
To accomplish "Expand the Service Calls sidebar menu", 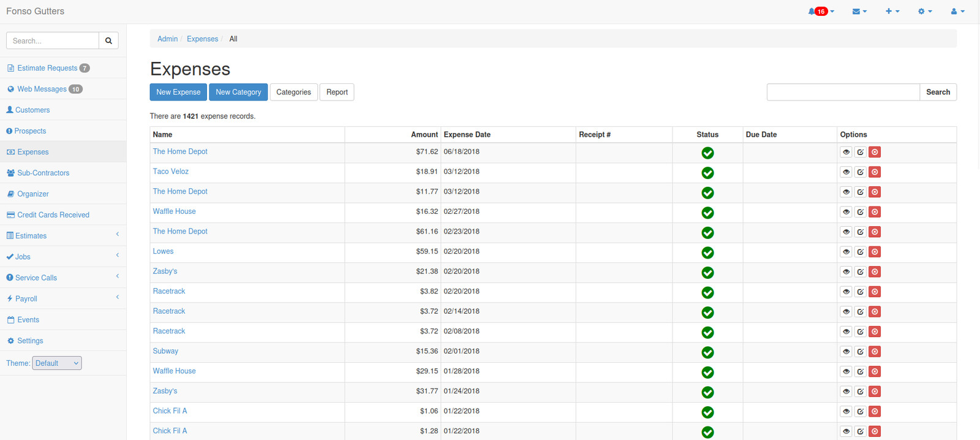I will tap(63, 278).
